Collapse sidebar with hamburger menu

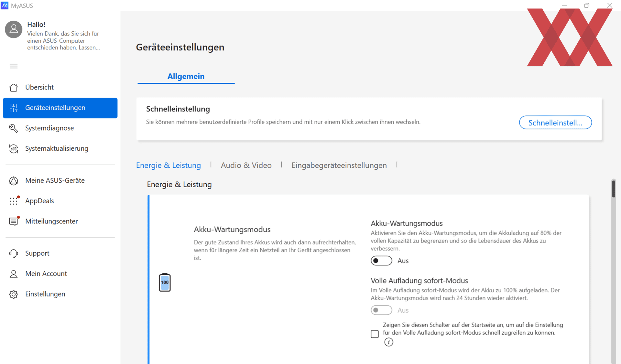[x=14, y=66]
